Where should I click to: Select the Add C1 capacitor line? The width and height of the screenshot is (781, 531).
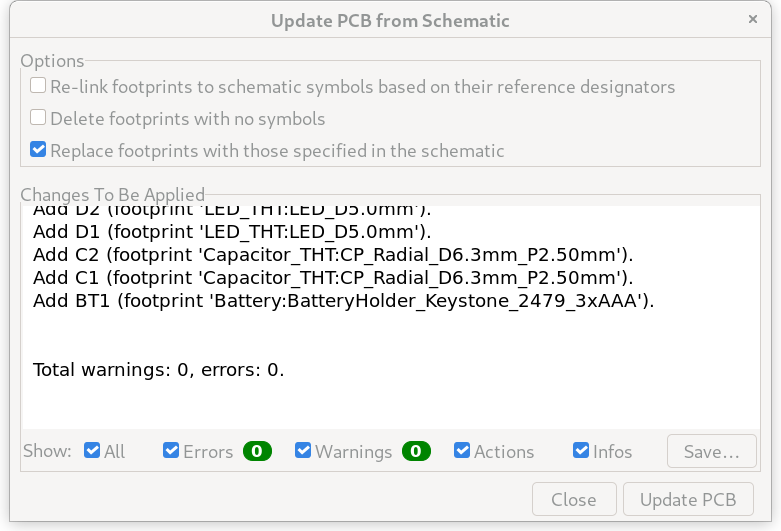[x=333, y=278]
